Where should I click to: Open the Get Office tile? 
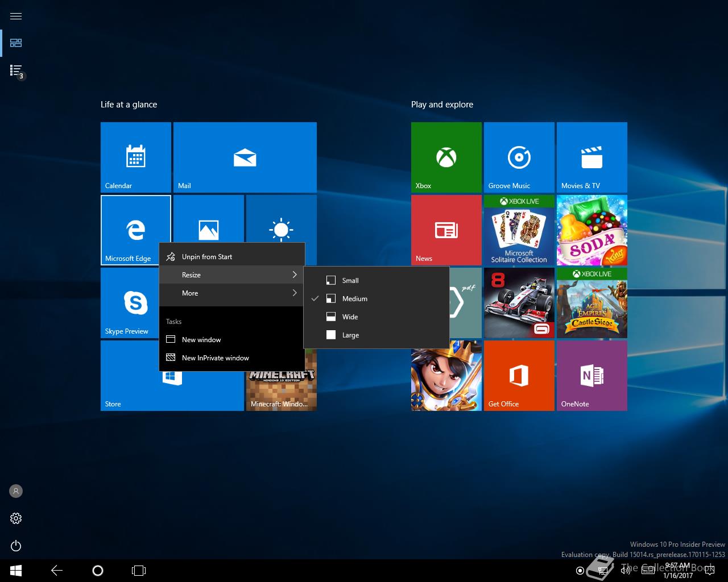click(519, 376)
